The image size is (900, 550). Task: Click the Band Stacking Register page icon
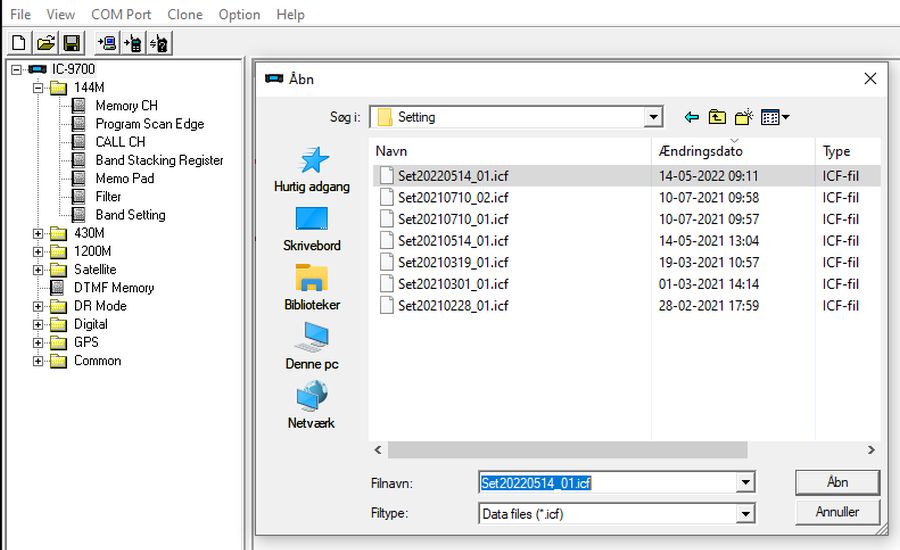(79, 160)
